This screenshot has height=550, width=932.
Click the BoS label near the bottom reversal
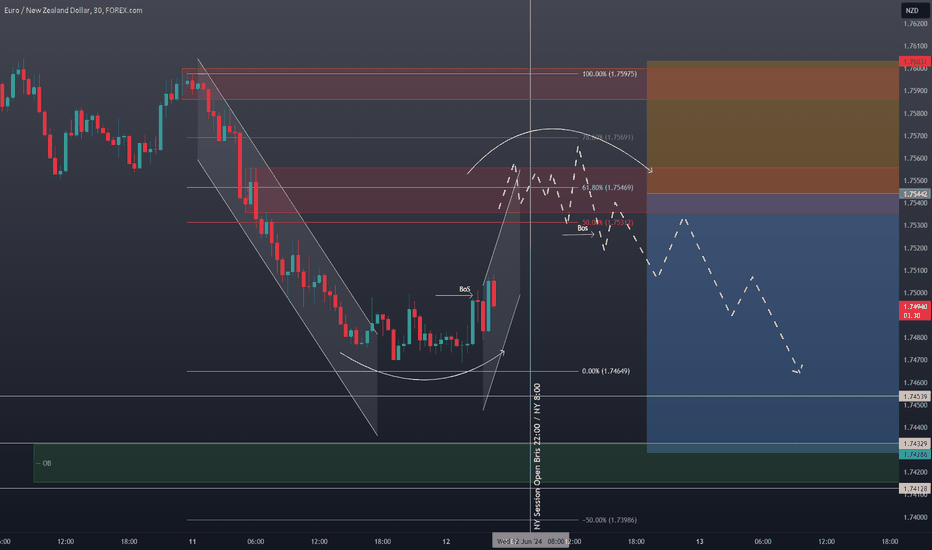465,290
